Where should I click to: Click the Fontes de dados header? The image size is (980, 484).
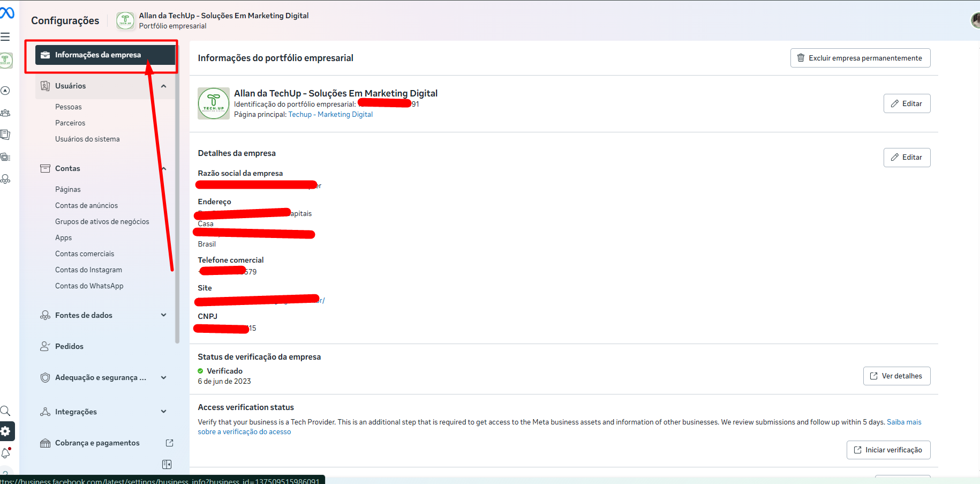(105, 315)
